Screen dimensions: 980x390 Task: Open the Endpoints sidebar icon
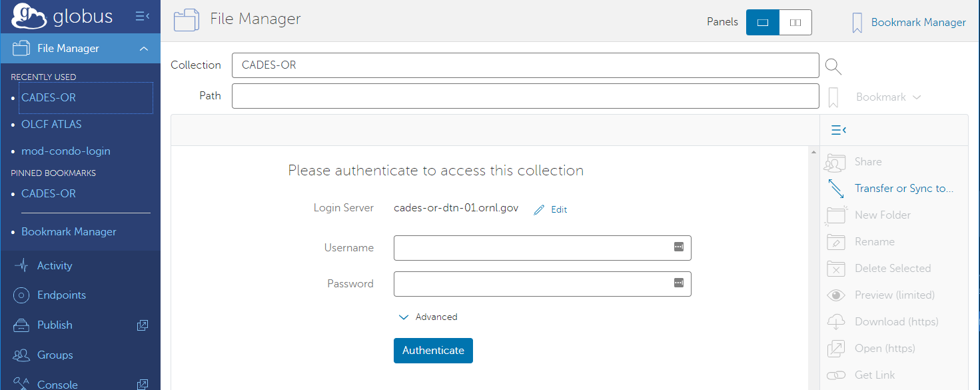[22, 295]
